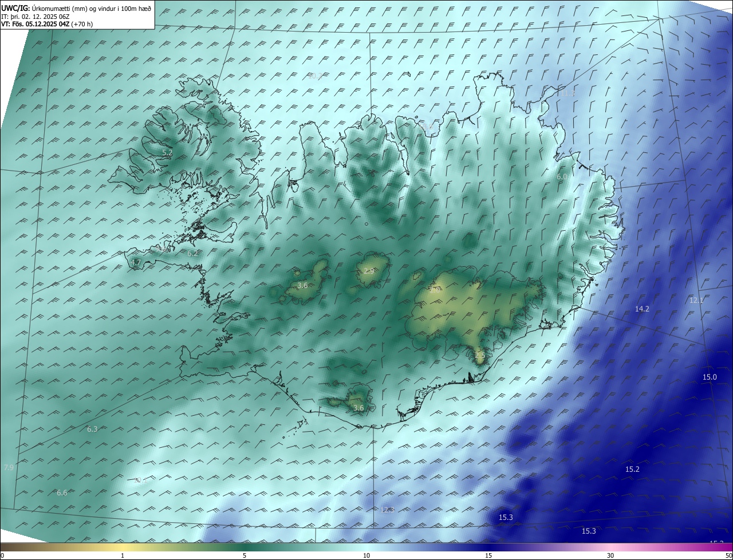This screenshot has height=560, width=733.
Task: Select the 6.2 value label
Action: 193,253
